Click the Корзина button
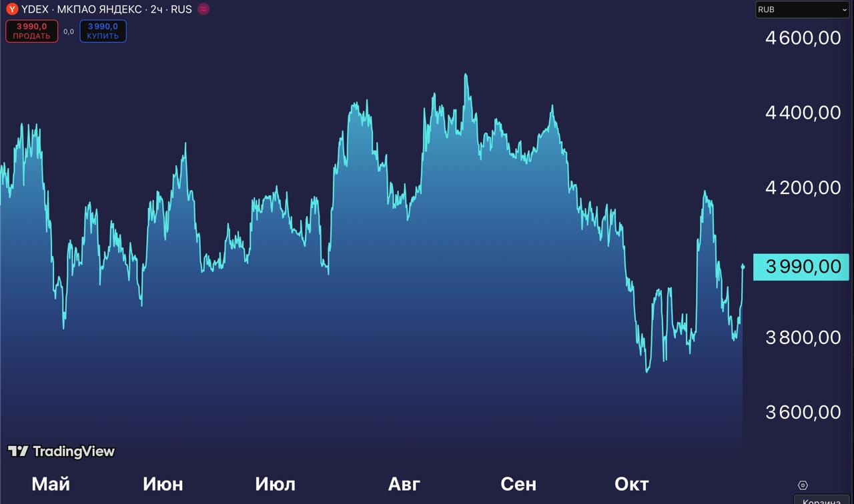The image size is (854, 504). (x=823, y=500)
